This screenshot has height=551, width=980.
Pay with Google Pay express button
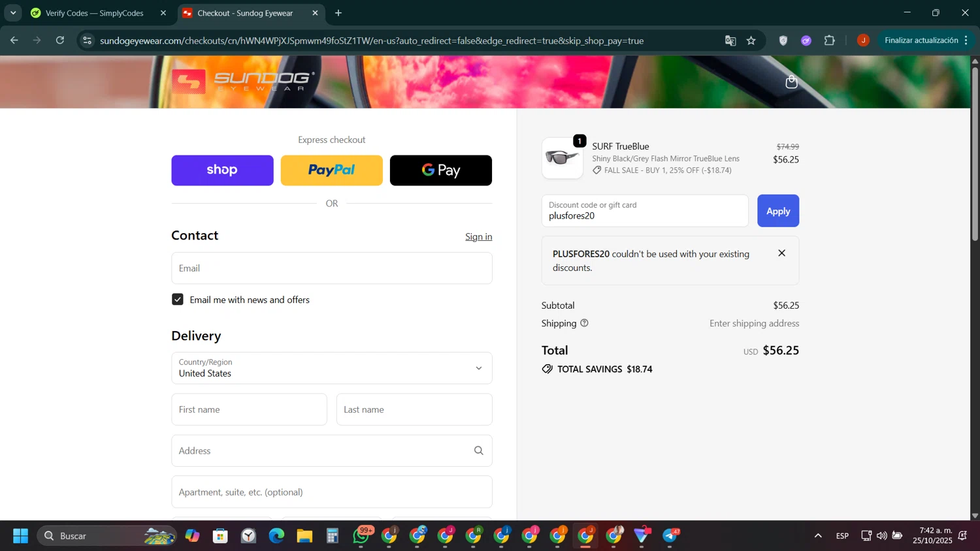(x=441, y=170)
